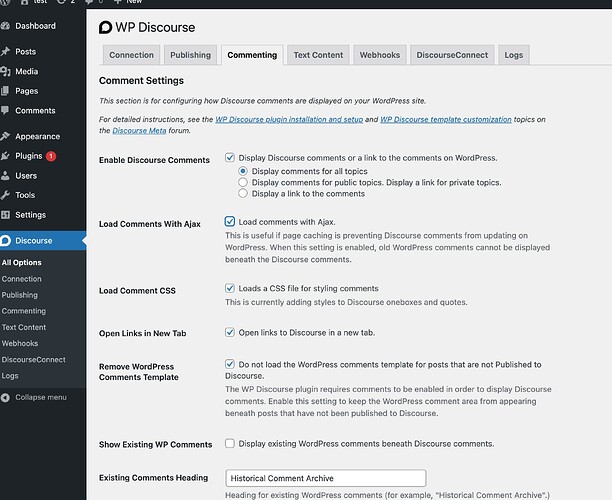Toggle Load comments with Ajax checkbox
This screenshot has height=500, width=612.
[x=230, y=221]
